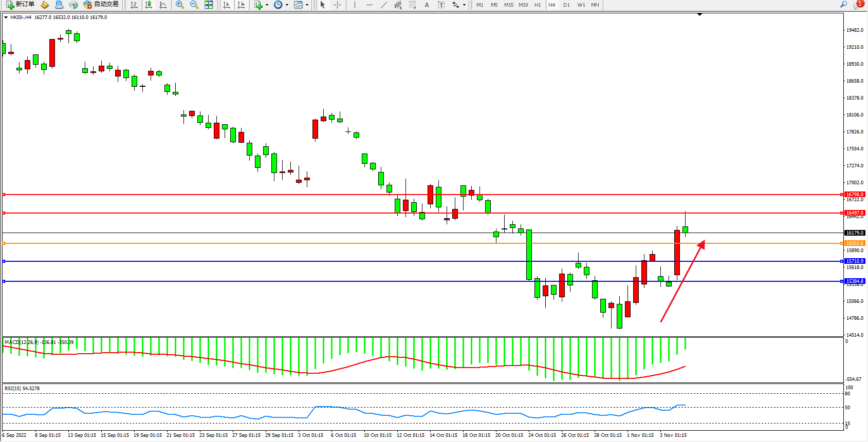Open the indicators list dropdown arrow
Screen dimensions: 868x442
267,5
